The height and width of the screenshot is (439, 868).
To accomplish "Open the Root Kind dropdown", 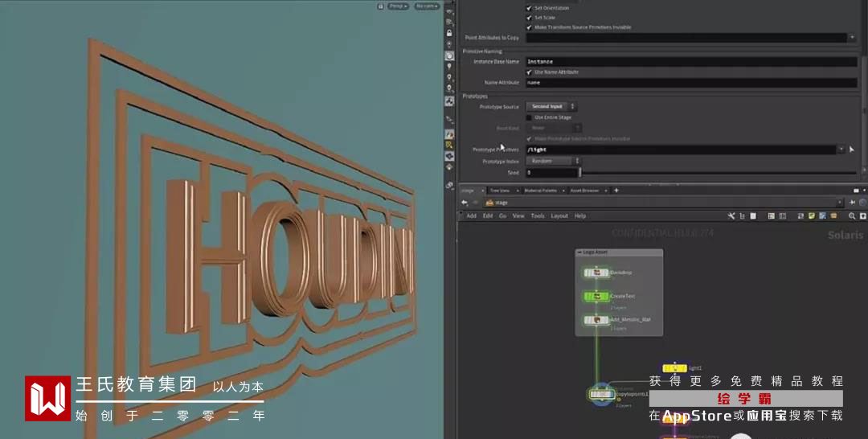I will pos(554,128).
